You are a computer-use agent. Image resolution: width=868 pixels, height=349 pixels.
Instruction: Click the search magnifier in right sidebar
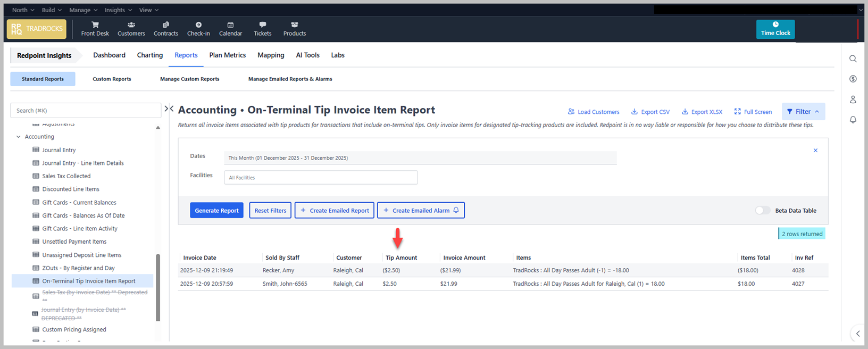pyautogui.click(x=853, y=59)
